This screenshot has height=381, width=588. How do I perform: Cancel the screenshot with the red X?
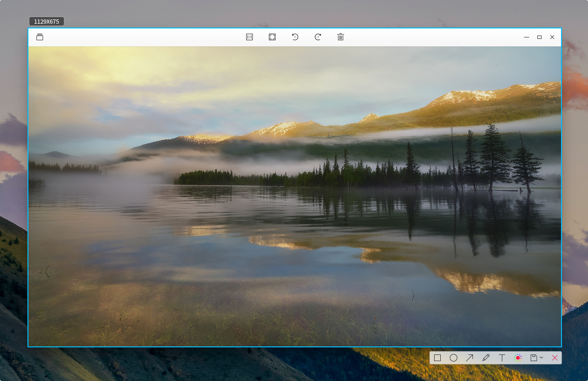pyautogui.click(x=555, y=358)
